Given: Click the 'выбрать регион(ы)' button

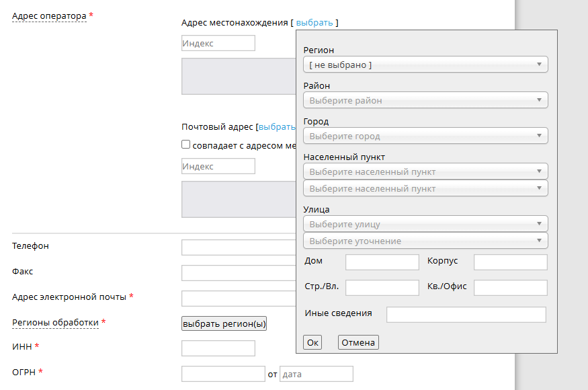Looking at the screenshot, I should [x=224, y=323].
